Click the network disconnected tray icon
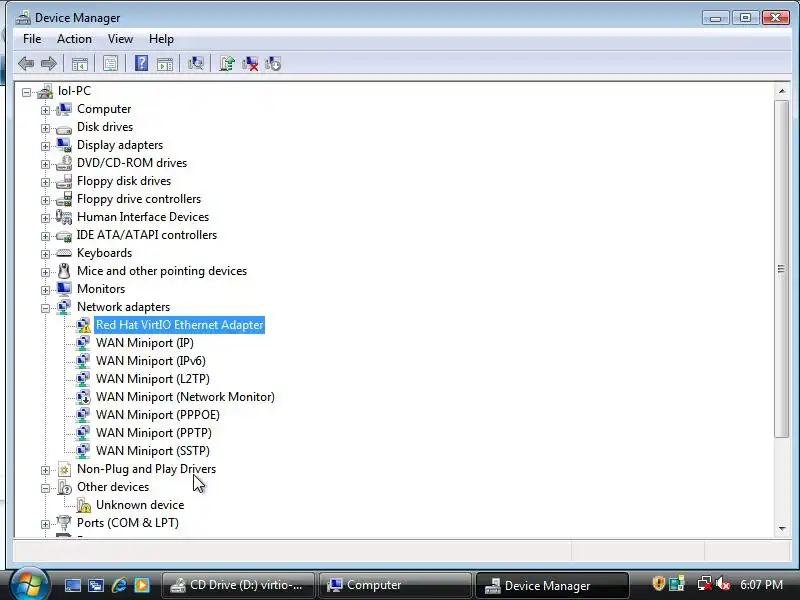This screenshot has width=800, height=600. 705,584
